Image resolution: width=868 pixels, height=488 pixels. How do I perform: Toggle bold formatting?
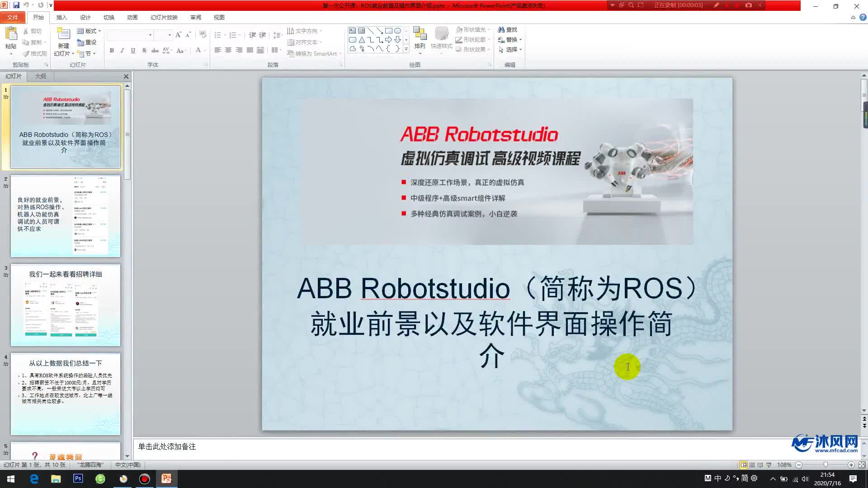click(112, 51)
